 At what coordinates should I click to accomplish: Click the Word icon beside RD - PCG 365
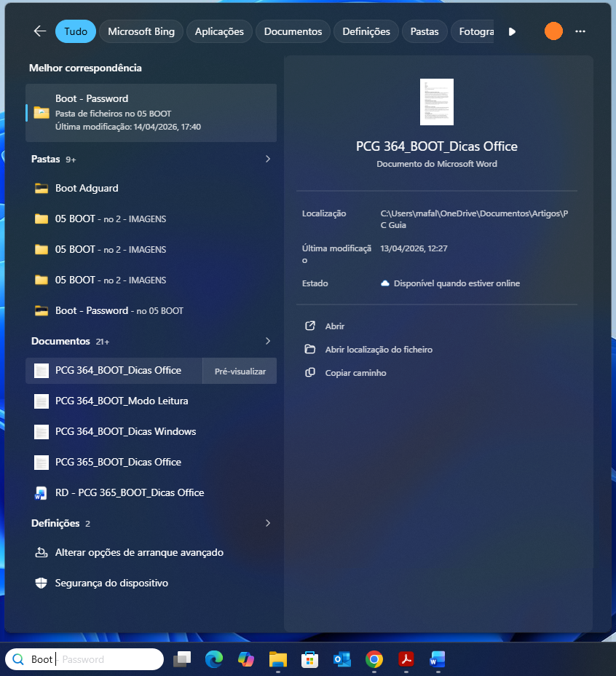click(41, 492)
